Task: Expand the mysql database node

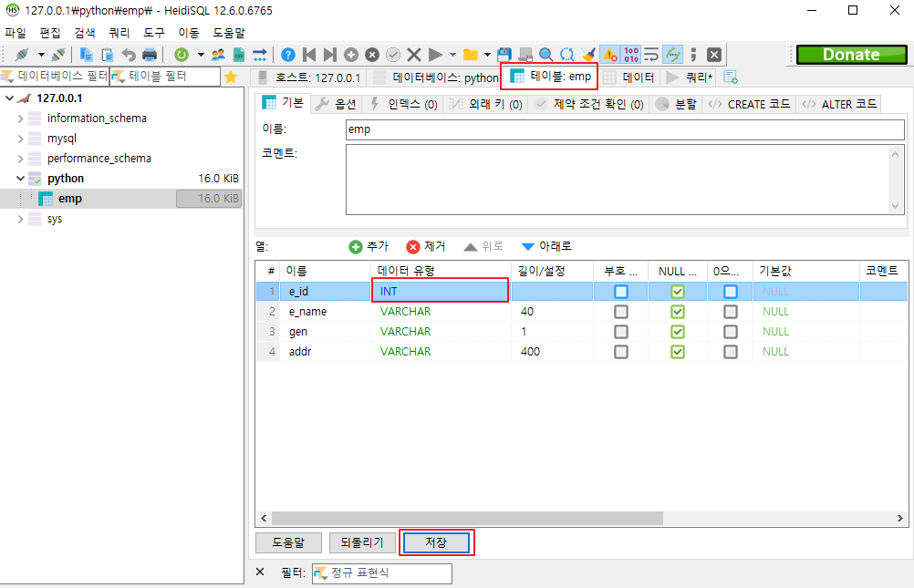Action: (x=20, y=139)
